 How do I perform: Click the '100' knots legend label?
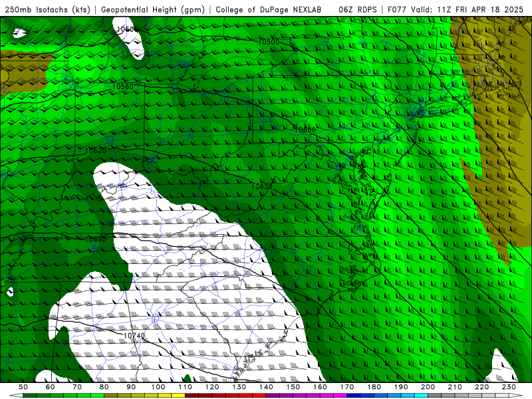[158, 387]
